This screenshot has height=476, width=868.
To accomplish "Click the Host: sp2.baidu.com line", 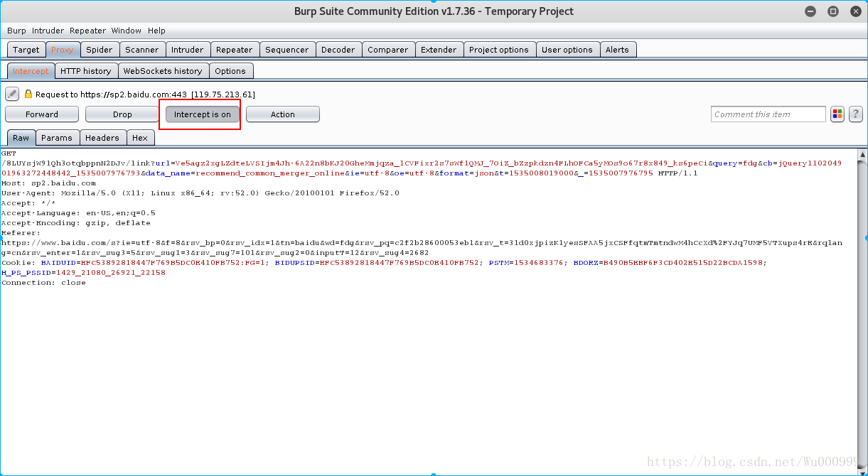I will (48, 183).
